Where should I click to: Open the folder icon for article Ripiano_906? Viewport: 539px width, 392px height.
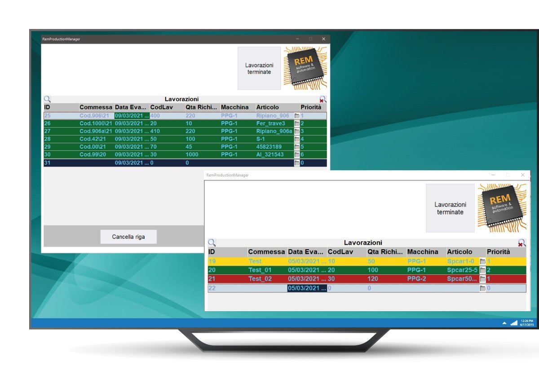pyautogui.click(x=297, y=116)
